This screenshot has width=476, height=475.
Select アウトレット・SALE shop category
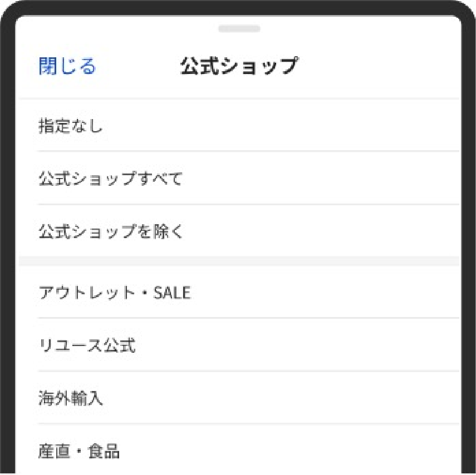239,292
